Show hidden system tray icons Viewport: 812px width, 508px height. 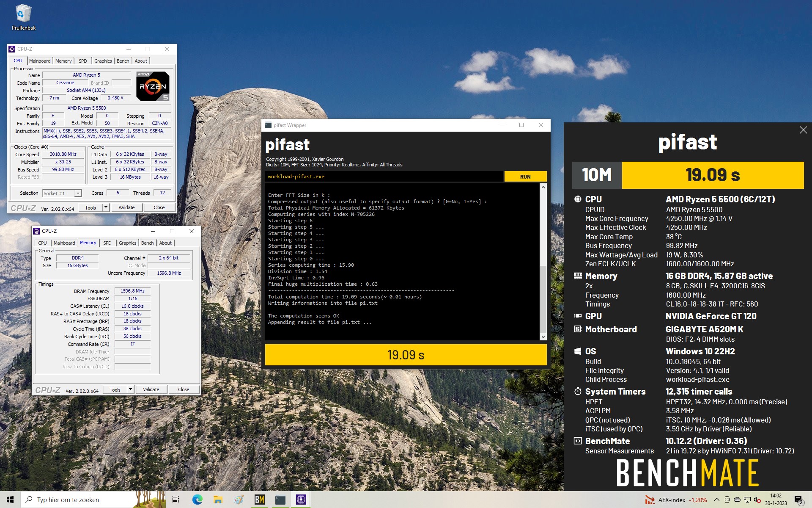click(717, 500)
